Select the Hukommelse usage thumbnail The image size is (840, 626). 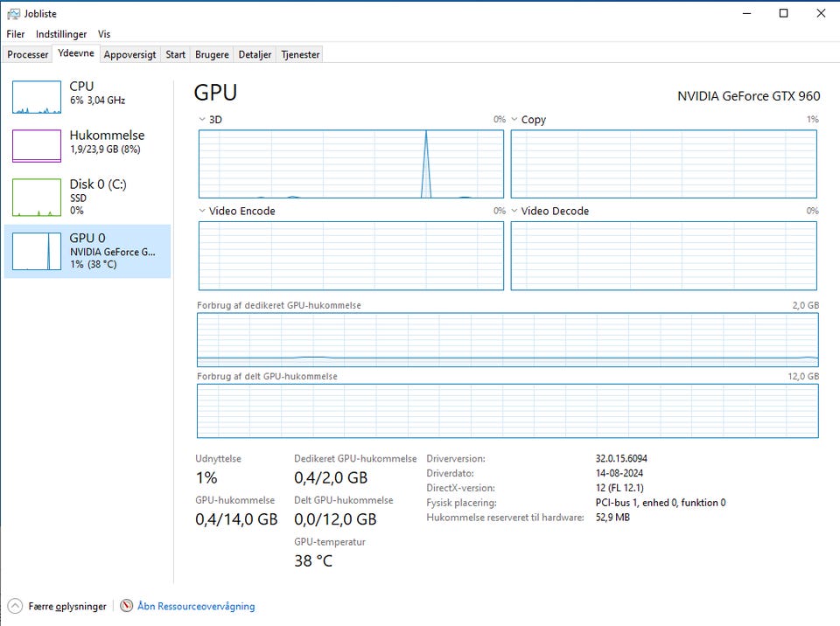(37, 146)
